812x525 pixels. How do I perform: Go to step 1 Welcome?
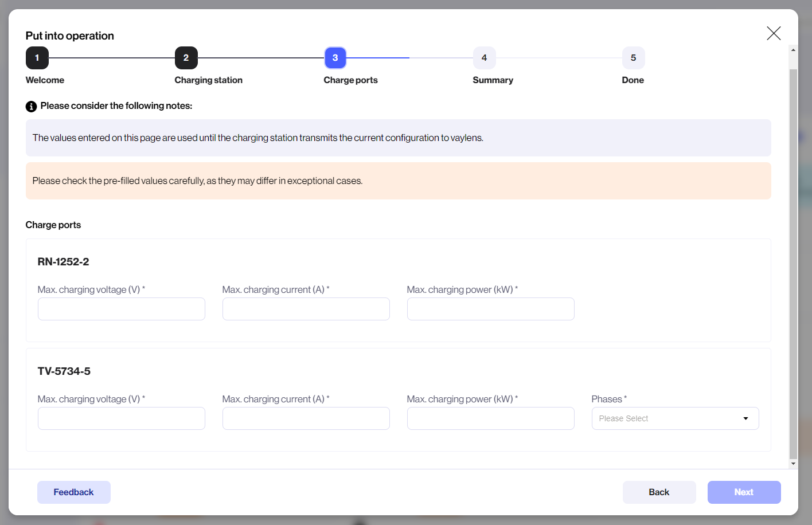[37, 58]
